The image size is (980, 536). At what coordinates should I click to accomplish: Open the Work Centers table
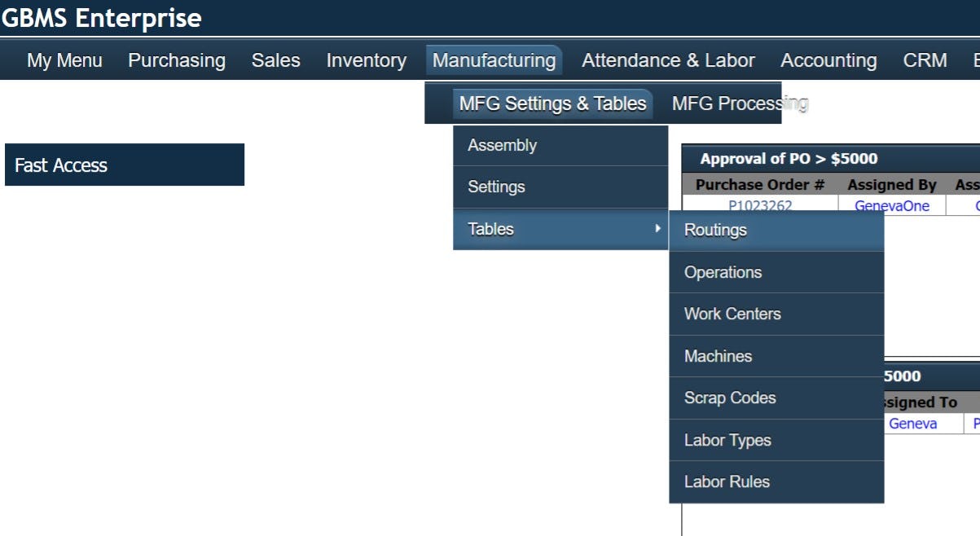pos(732,314)
